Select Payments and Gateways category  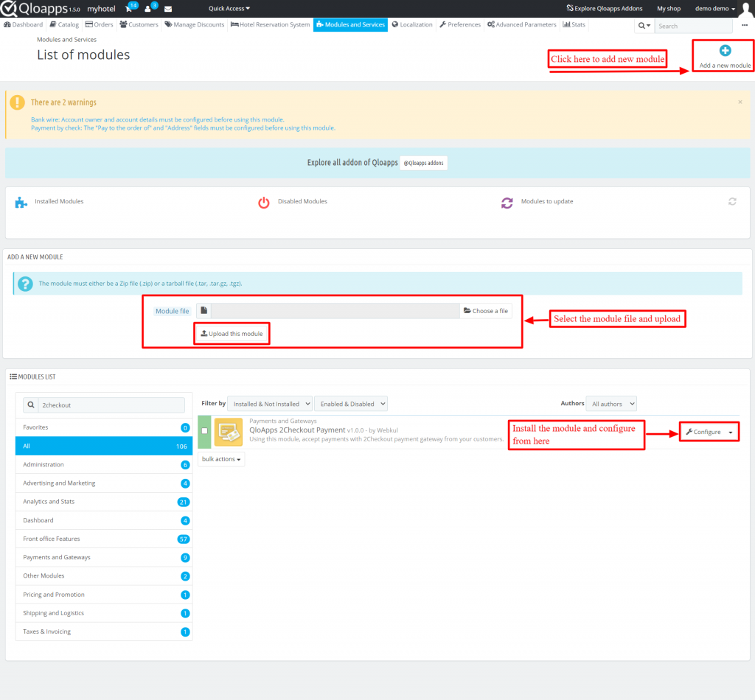[x=104, y=558]
